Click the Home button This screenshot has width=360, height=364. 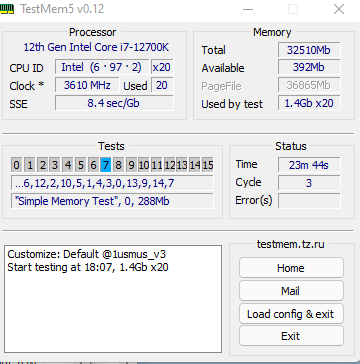[x=291, y=268]
